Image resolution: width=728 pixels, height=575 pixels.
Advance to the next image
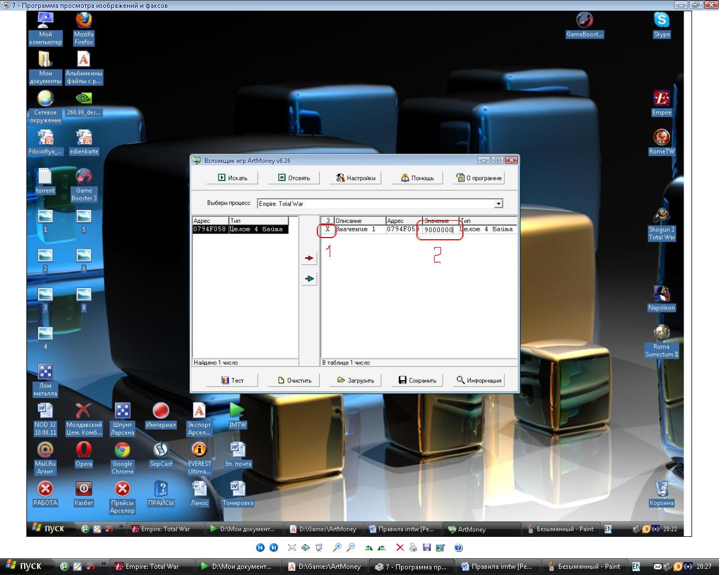coord(274,547)
